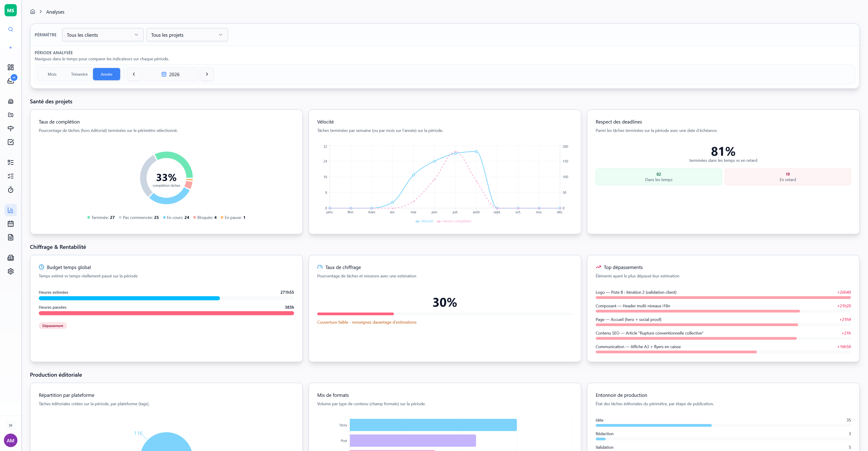Open the calendar icon in the sidebar
Viewport: 868px width, 451px height.
click(x=10, y=224)
